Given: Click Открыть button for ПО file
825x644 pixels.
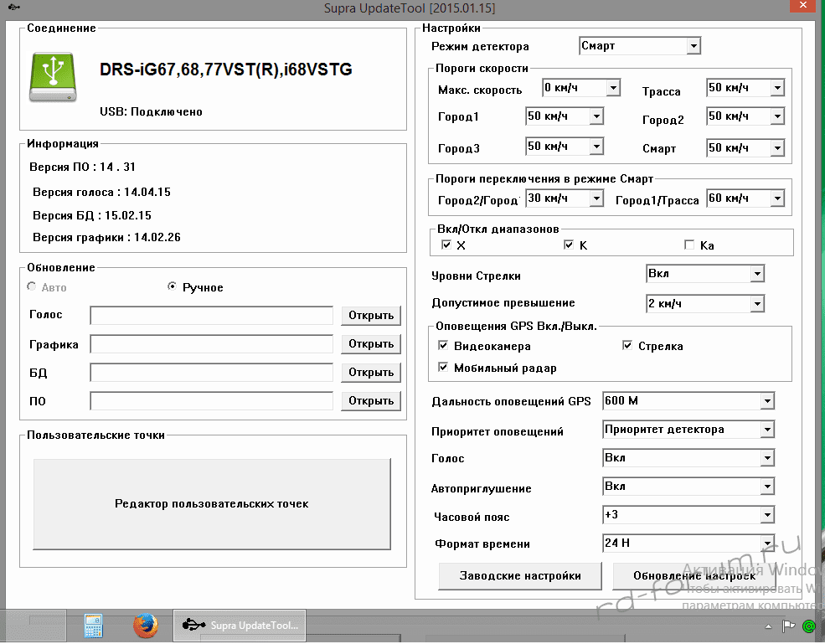Looking at the screenshot, I should [x=371, y=400].
